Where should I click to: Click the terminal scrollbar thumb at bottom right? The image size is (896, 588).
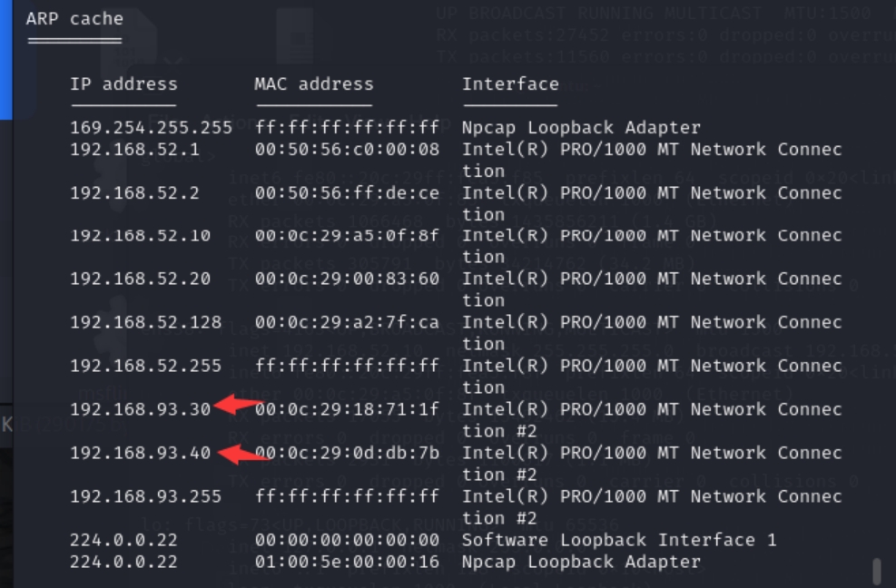[876, 571]
